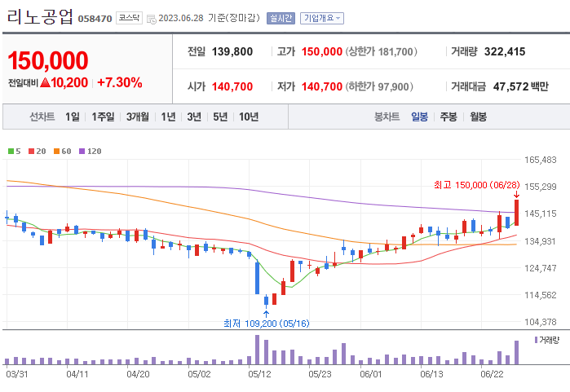This screenshot has width=570, height=392.
Task: Click the 최고 150,000 (06/28) label
Action: click(x=476, y=185)
